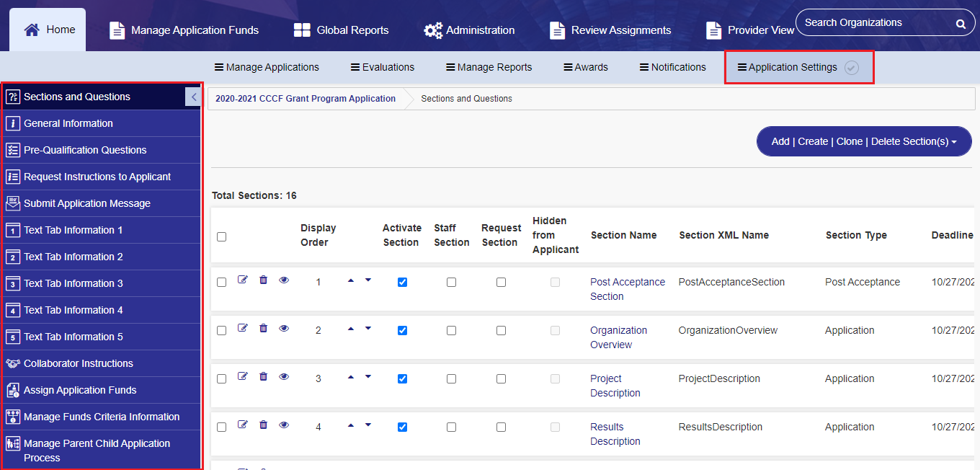Screen dimensions: 980x470
Task: Click eye preview icon for Project Description row
Action: [284, 376]
